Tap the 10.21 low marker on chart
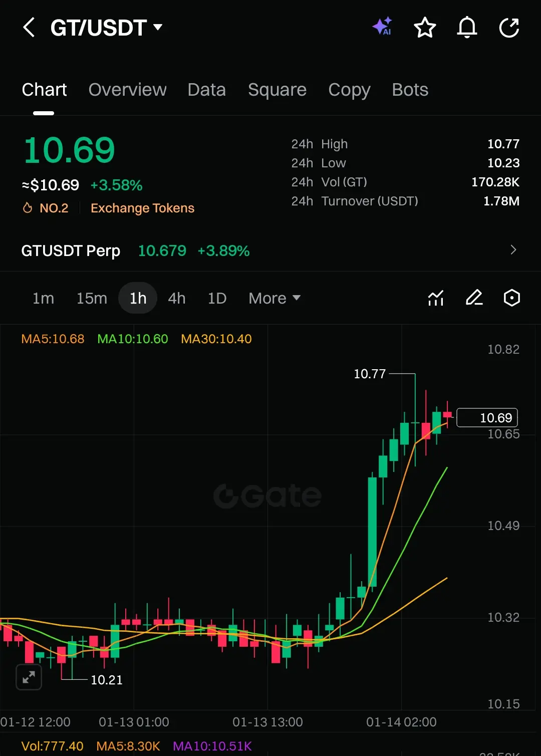Screen dimensions: 541x756 pyautogui.click(x=107, y=680)
